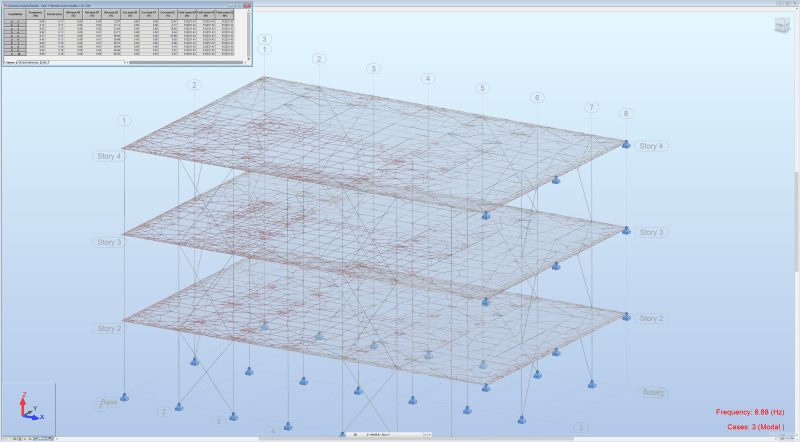The image size is (800, 442).
Task: Select grid axis bubble 5 at top
Action: point(483,88)
